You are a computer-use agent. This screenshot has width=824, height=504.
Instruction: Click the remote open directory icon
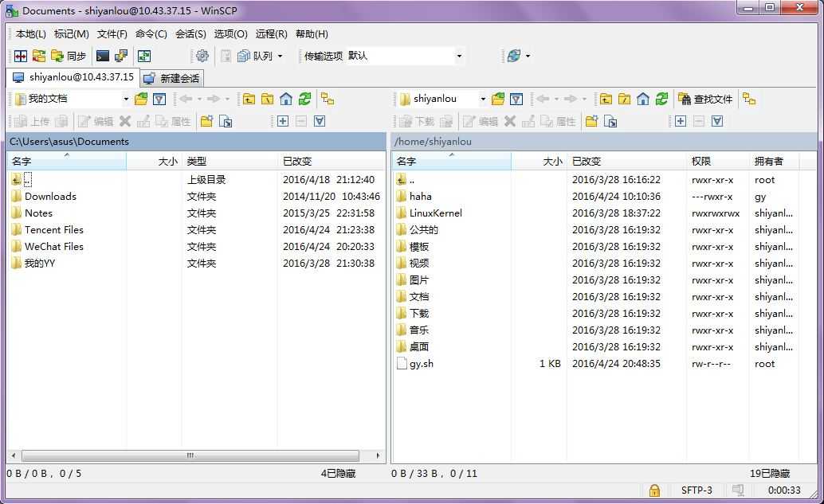(x=497, y=99)
